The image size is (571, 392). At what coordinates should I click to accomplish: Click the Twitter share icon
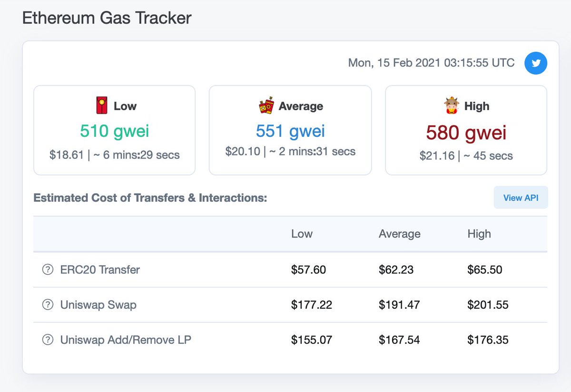536,63
